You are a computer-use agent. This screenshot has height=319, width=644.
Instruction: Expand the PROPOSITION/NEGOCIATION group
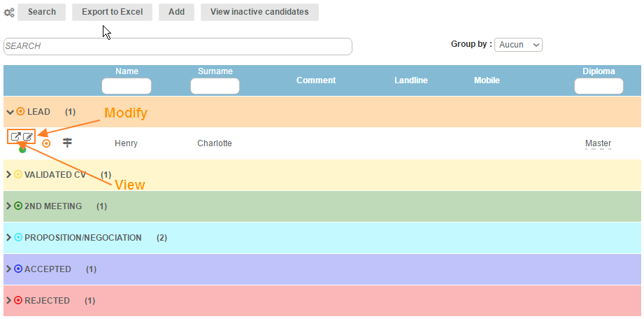point(8,238)
